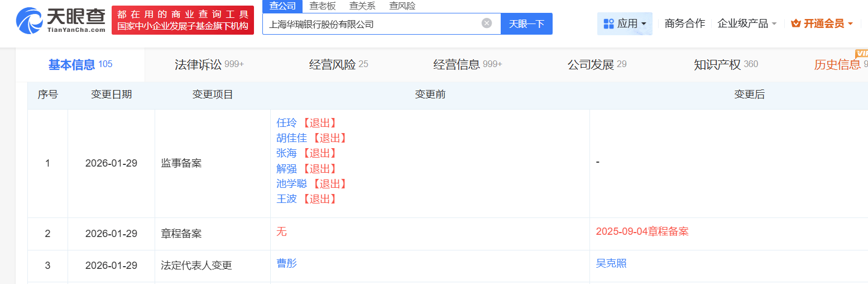Click the VIP crown icon

[x=796, y=23]
